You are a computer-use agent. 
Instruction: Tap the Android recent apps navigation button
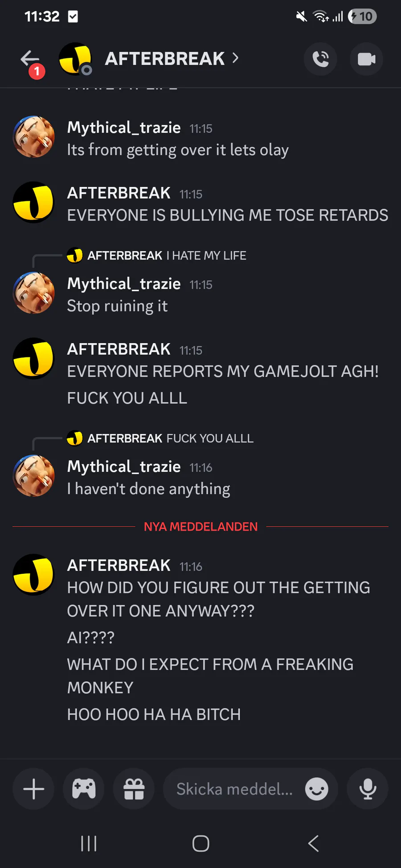point(89,844)
